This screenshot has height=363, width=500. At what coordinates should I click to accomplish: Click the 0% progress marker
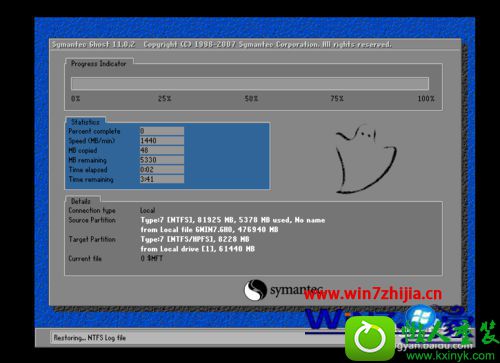(76, 99)
